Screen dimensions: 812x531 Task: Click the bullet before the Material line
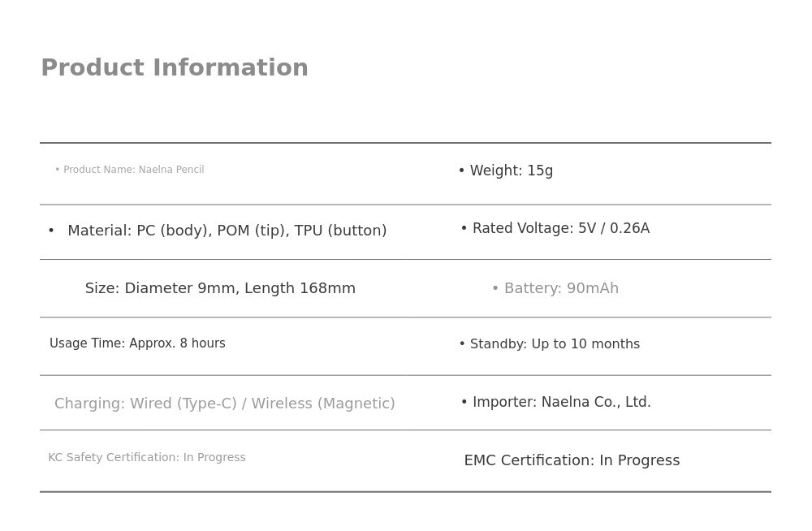click(51, 231)
